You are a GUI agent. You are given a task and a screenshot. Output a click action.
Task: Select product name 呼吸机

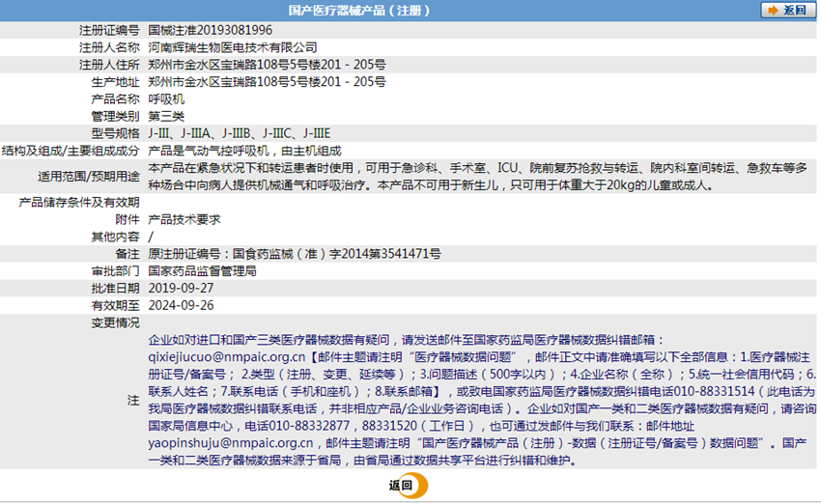pyautogui.click(x=166, y=98)
